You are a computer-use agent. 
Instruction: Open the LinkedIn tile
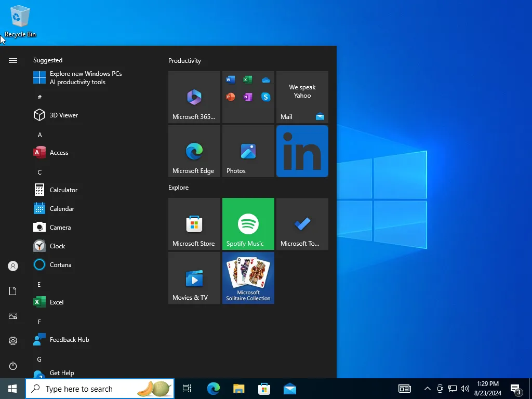302,151
